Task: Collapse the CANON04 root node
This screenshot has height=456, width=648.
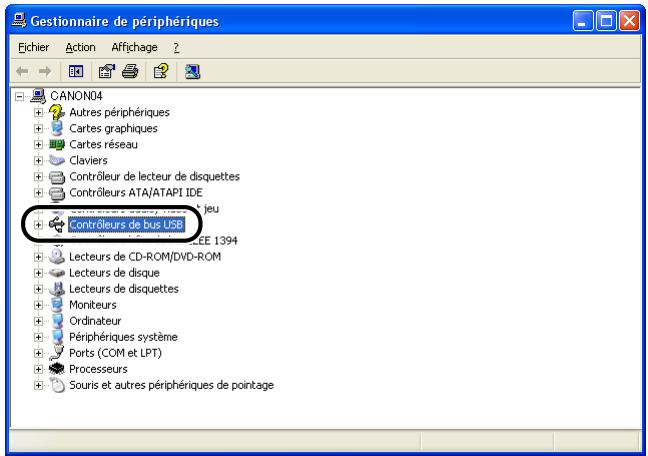Action: pos(19,97)
